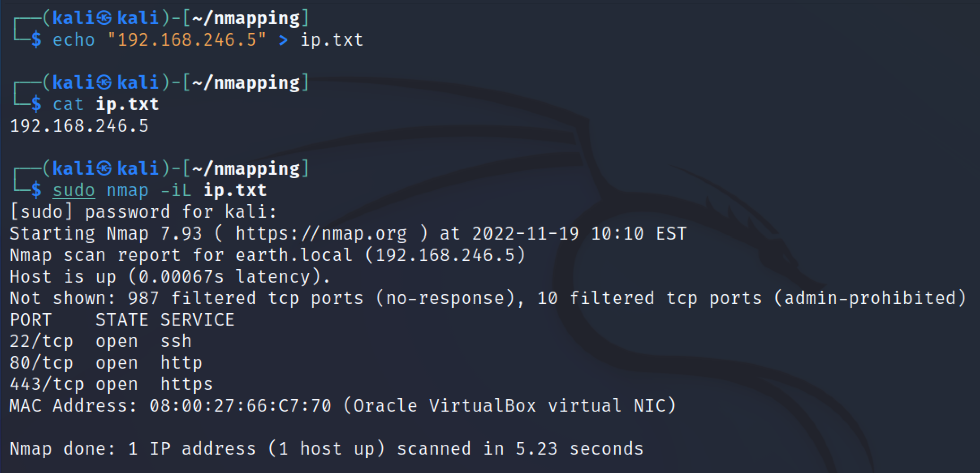Click the redirect operator after the echo string
The height and width of the screenshot is (473, 980).
283,40
